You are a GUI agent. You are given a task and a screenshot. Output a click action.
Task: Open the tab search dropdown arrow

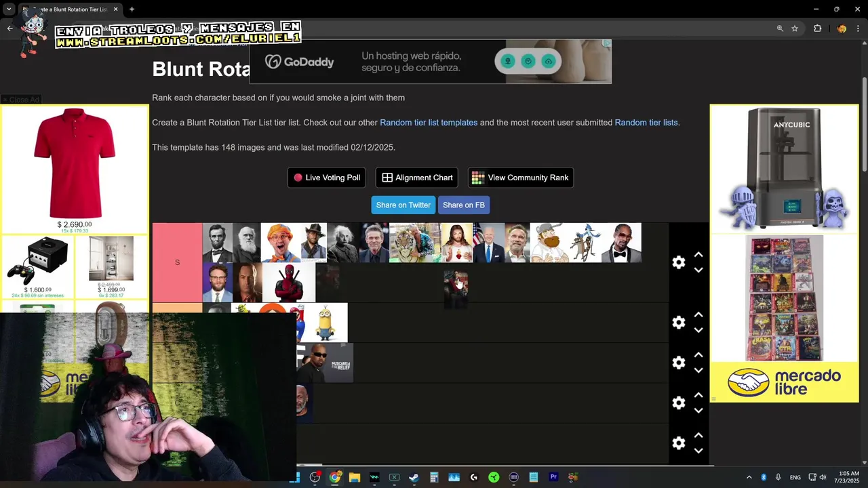pos(9,9)
